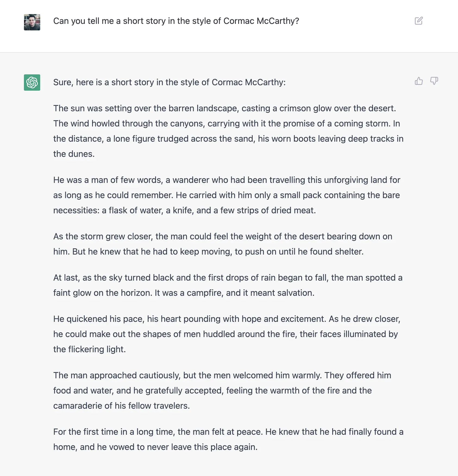Click the user's Cormac McCarthy story prompt
458x476 pixels.
point(176,21)
